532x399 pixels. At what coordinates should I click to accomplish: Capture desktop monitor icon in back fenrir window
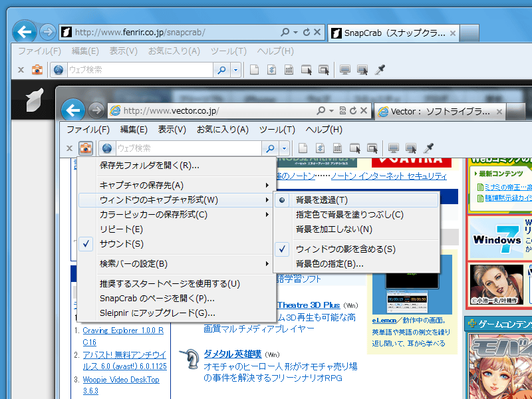click(x=345, y=70)
